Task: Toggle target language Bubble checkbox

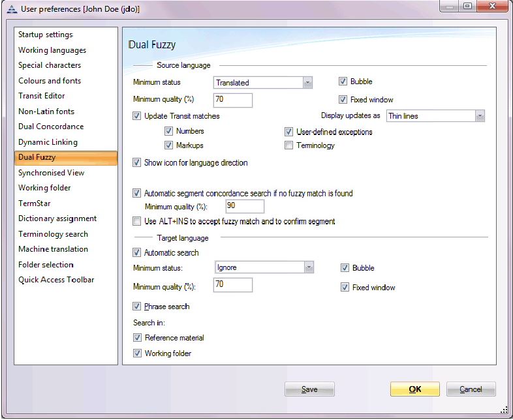Action: pos(345,268)
